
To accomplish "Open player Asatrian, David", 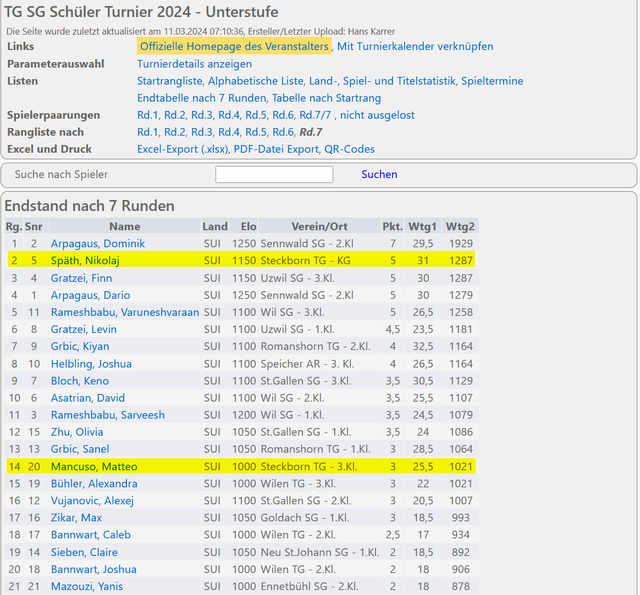I will pyautogui.click(x=88, y=398).
